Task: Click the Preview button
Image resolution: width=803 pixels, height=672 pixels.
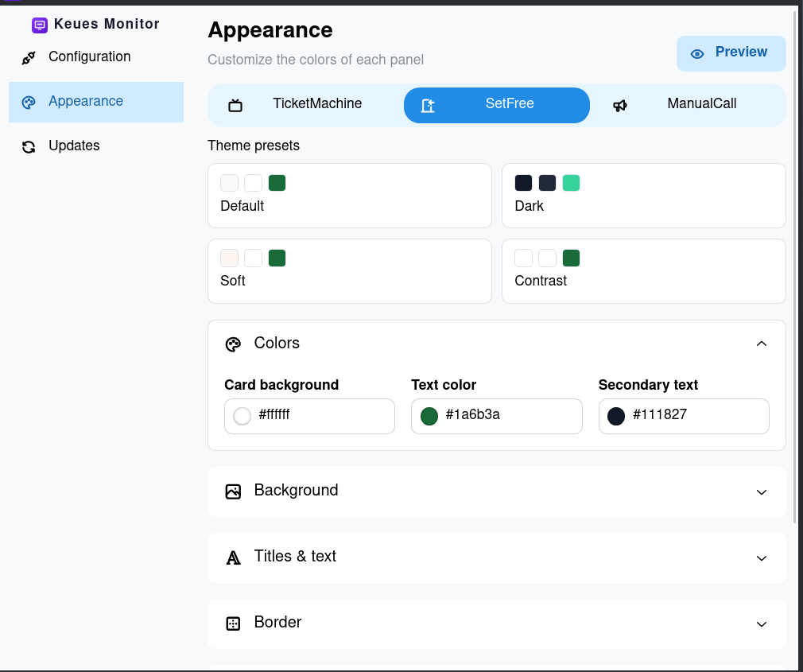Action: (x=731, y=53)
